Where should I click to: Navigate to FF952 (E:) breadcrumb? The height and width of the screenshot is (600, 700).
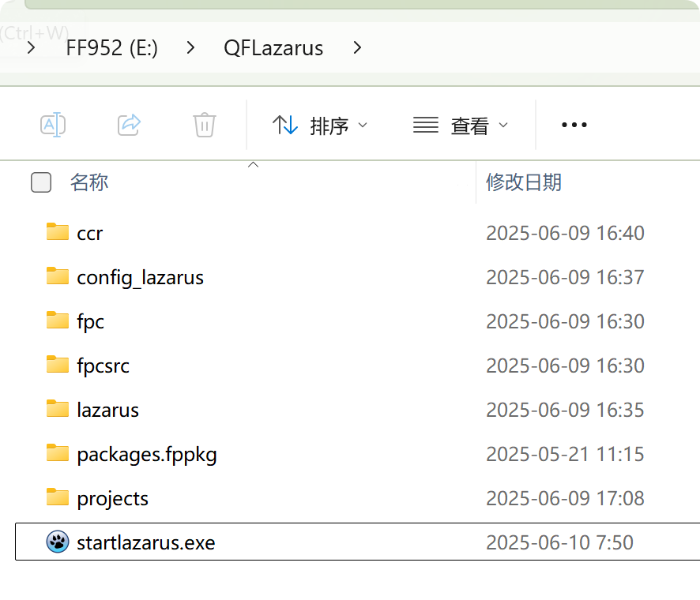click(112, 48)
